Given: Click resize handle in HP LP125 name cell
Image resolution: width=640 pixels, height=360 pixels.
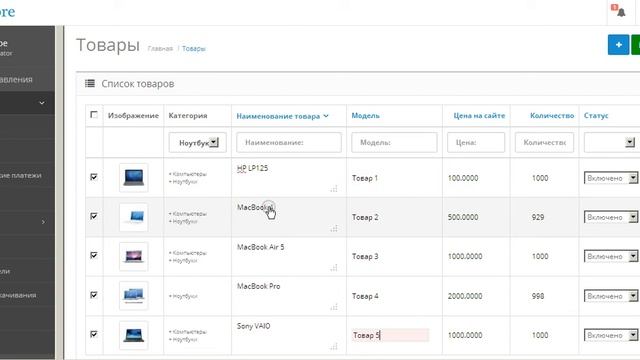Looking at the screenshot, I should pos(334,189).
